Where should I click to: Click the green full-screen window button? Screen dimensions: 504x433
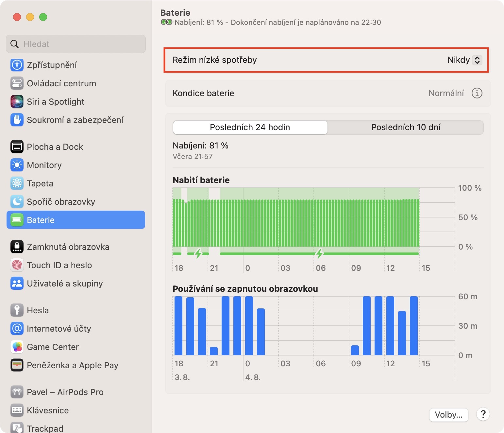click(43, 17)
